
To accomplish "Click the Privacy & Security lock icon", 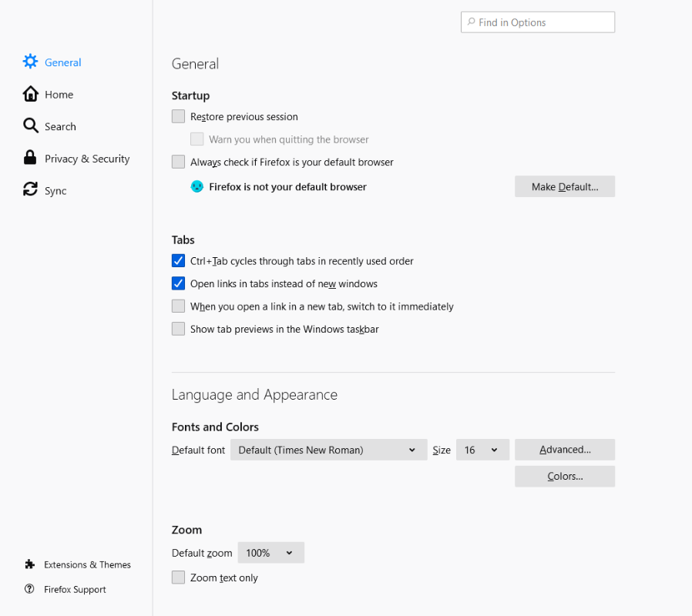I will pyautogui.click(x=30, y=158).
